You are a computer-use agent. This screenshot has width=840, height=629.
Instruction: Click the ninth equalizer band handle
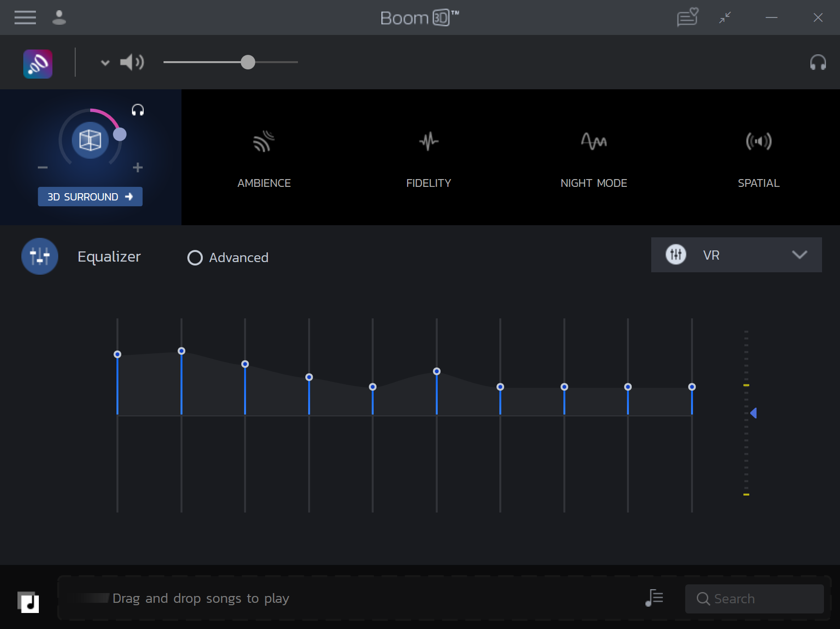pos(628,387)
